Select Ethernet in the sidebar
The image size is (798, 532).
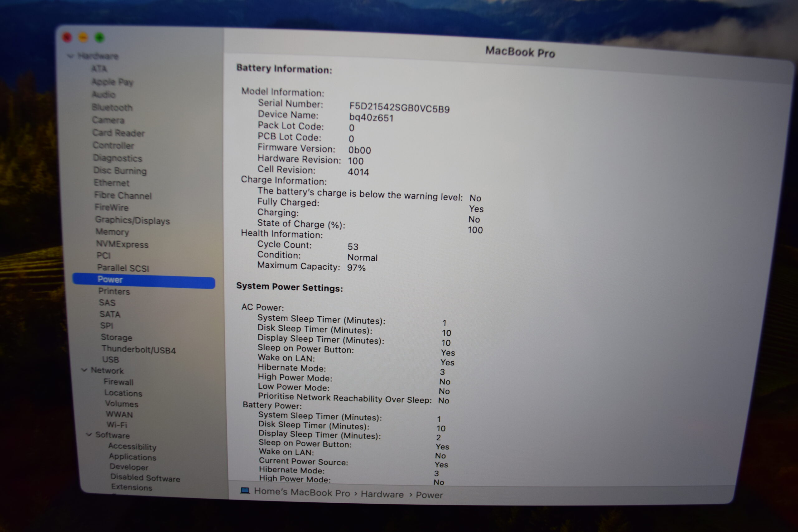112,183
